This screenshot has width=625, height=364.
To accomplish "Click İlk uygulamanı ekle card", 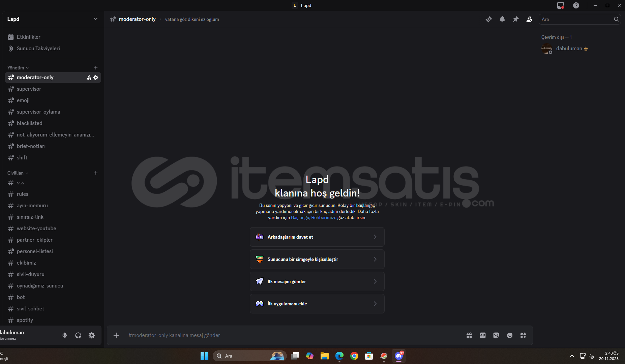I will point(317,304).
